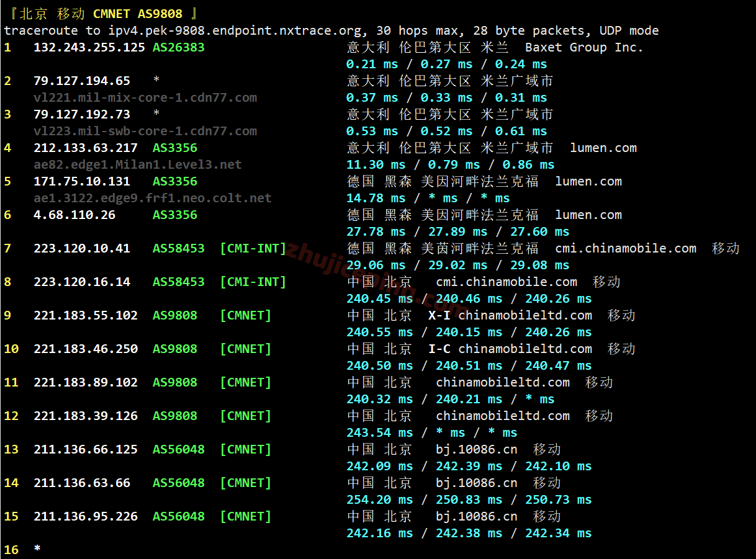Click X-I label on hop 9
Viewport: 756px width, 559px height.
439,315
